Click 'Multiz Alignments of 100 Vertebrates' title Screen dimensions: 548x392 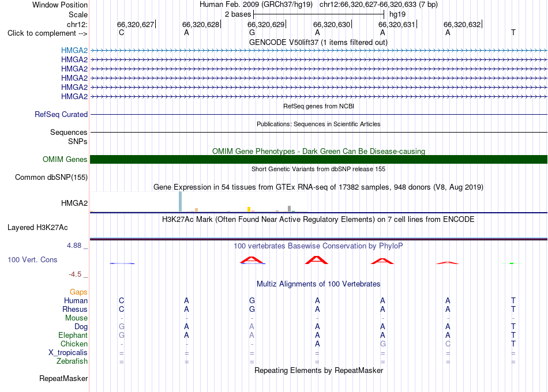coord(318,284)
